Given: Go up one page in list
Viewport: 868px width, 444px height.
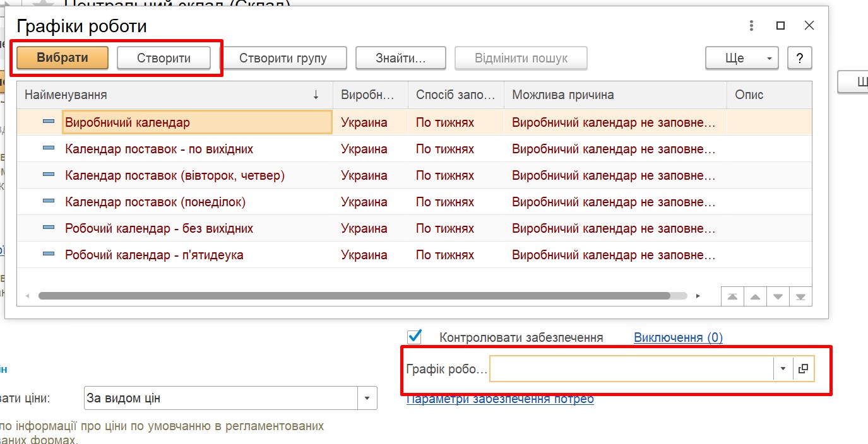Looking at the screenshot, I should (755, 296).
